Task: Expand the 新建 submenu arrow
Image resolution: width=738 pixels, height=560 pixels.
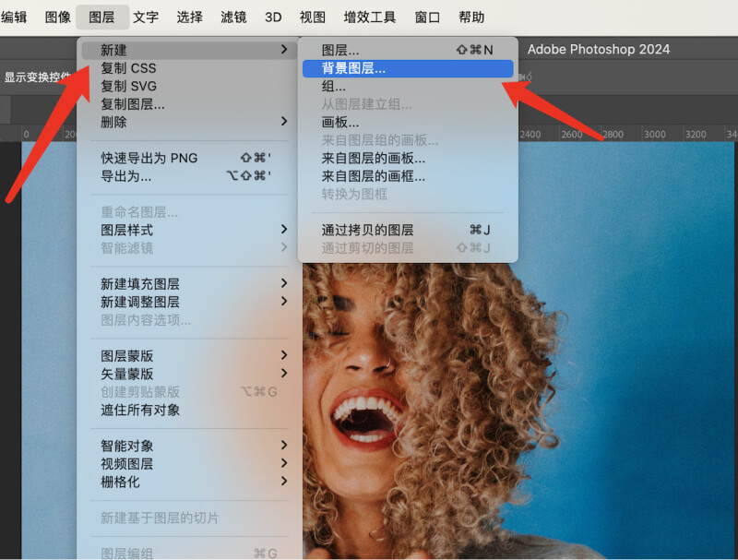Action: (284, 50)
